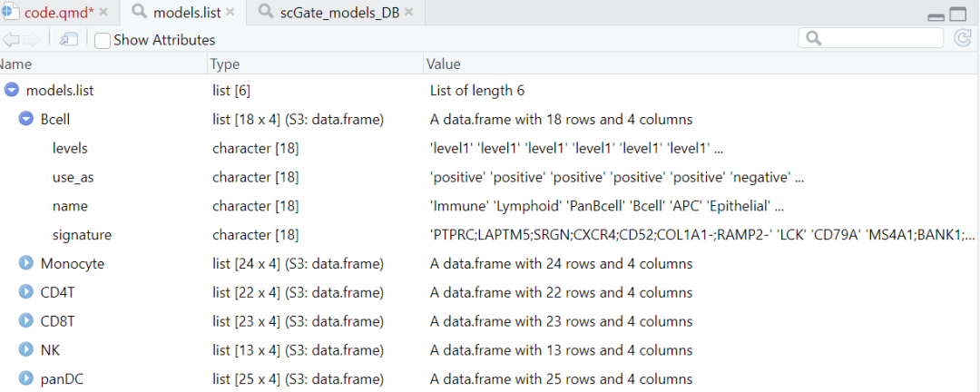Click the refresh icon beside search
The width and height of the screenshot is (980, 392).
[x=963, y=38]
